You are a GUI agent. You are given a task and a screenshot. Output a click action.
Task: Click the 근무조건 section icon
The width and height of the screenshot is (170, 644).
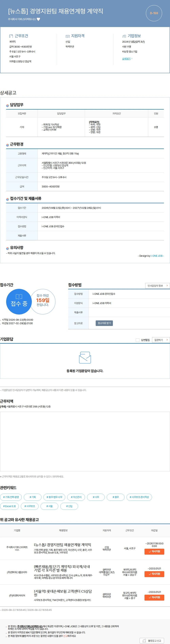coord(11,36)
